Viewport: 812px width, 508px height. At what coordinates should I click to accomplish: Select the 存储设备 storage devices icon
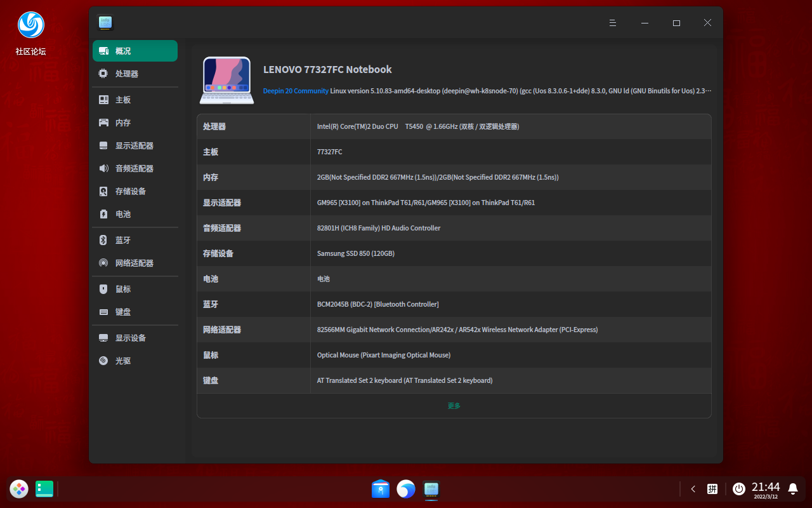click(103, 191)
